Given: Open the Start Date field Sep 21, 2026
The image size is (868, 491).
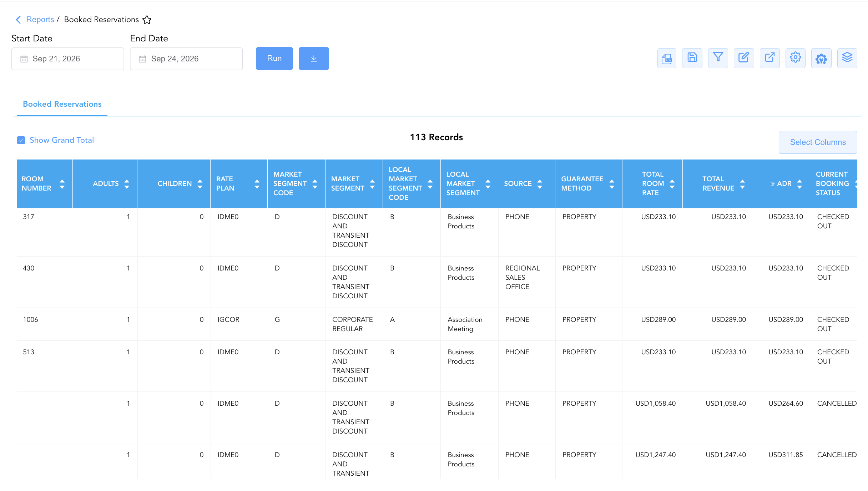Looking at the screenshot, I should click(68, 59).
